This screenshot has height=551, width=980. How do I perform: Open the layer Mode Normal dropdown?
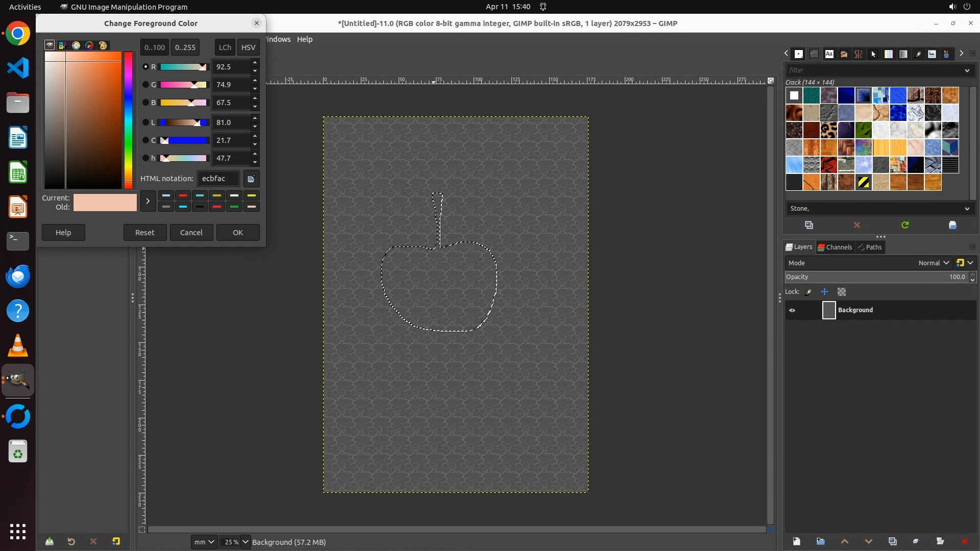[x=933, y=263]
